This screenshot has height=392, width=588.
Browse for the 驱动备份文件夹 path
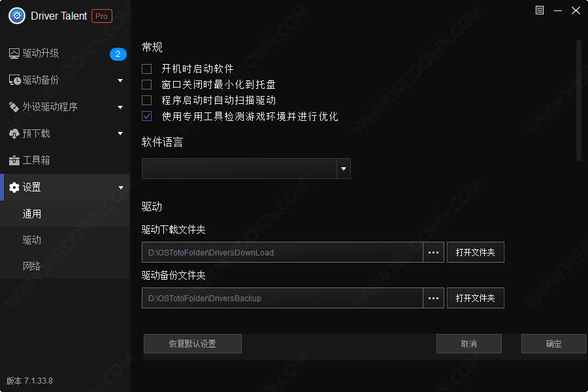434,298
